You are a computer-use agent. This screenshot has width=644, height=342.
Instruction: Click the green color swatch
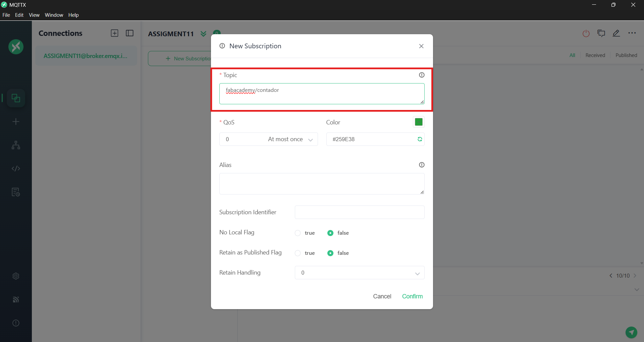[419, 122]
